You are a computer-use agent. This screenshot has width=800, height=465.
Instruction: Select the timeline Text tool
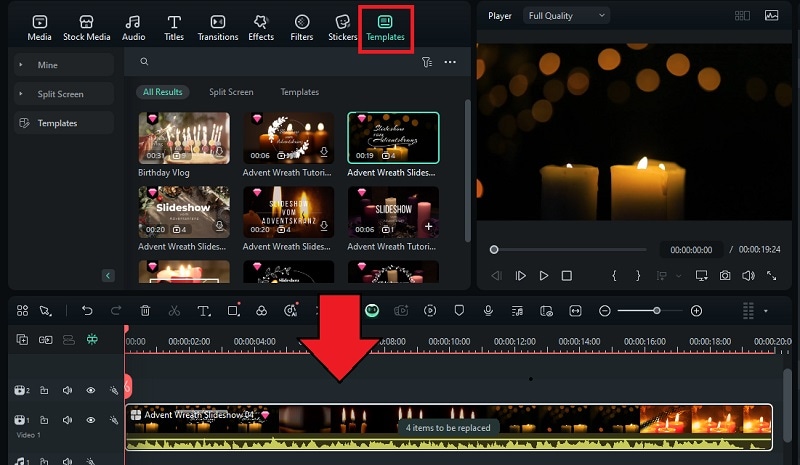click(x=204, y=311)
